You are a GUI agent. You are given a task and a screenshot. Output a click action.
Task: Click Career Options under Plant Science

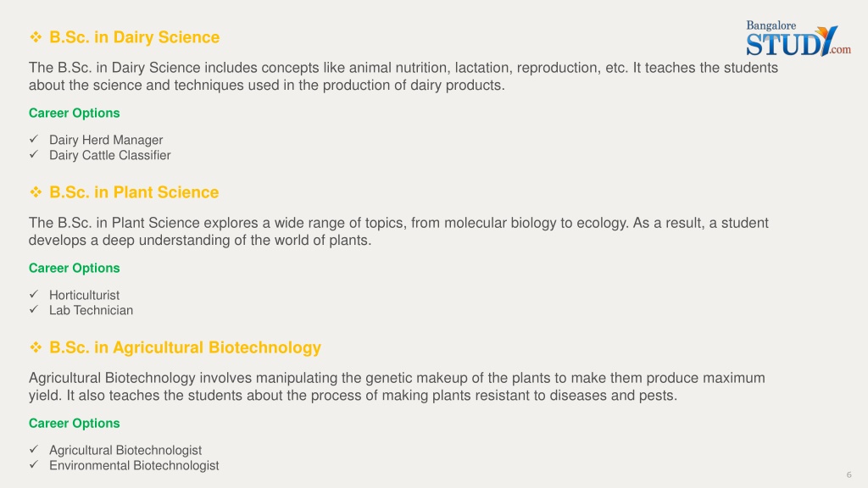[x=75, y=268]
